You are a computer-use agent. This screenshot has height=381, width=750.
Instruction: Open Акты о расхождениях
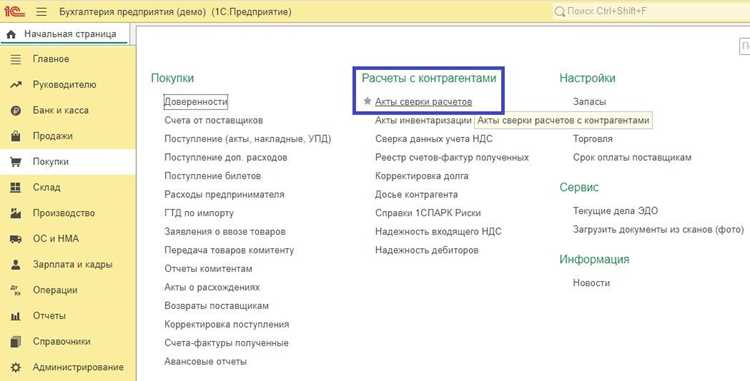212,288
